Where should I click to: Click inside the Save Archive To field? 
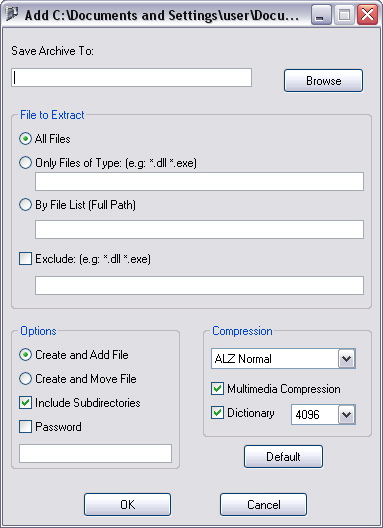131,77
